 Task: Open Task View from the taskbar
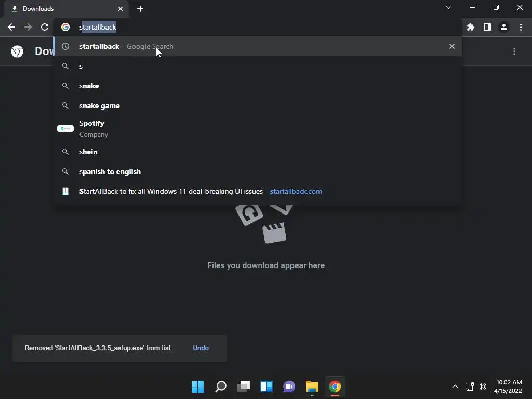[244, 387]
